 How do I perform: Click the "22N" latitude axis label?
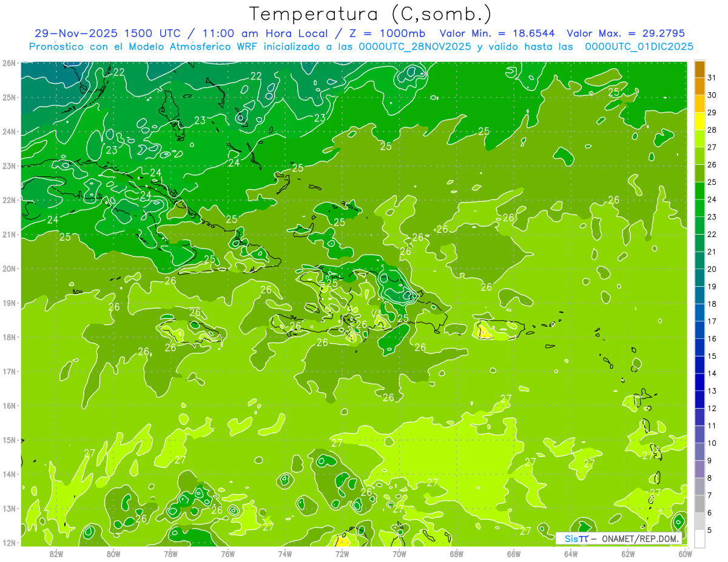point(9,200)
